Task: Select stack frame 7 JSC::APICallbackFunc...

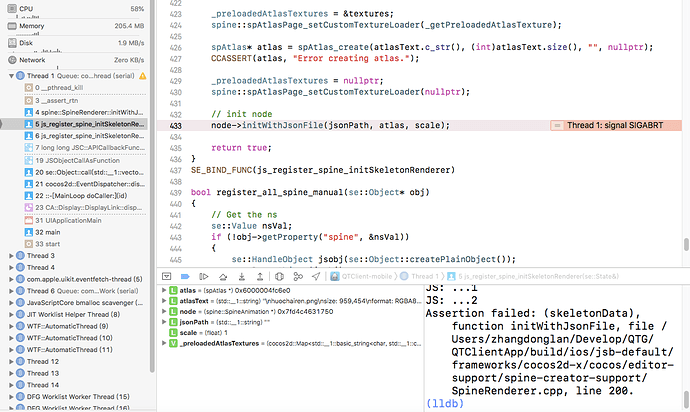Action: click(x=85, y=147)
